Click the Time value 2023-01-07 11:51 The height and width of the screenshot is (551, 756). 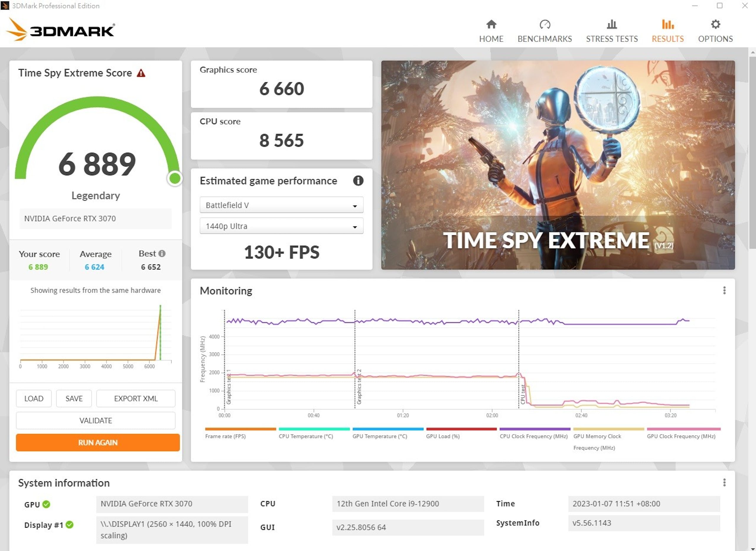point(644,504)
